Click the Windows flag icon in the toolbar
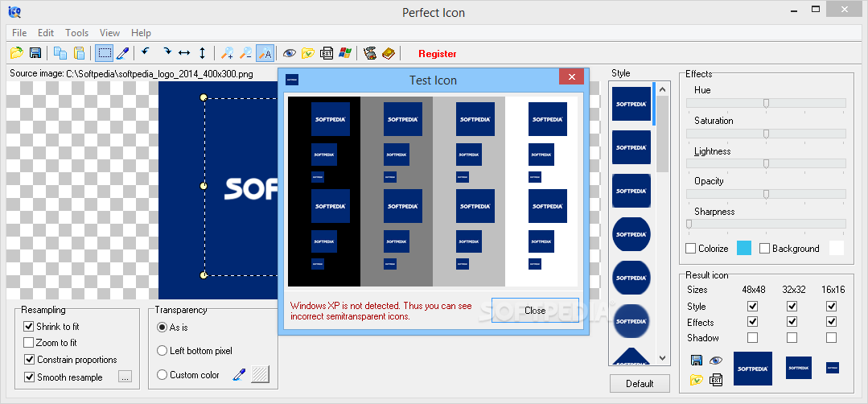This screenshot has height=404, width=868. click(x=345, y=53)
